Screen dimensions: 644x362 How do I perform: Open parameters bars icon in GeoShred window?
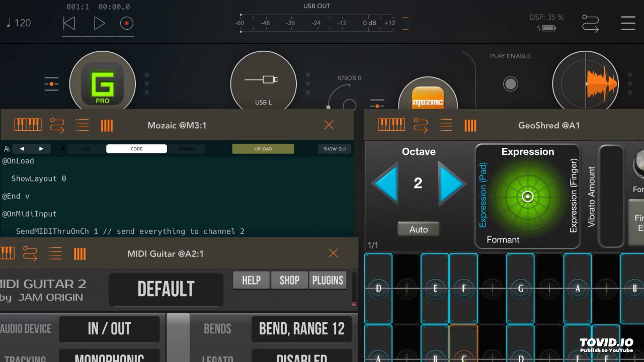(x=470, y=125)
